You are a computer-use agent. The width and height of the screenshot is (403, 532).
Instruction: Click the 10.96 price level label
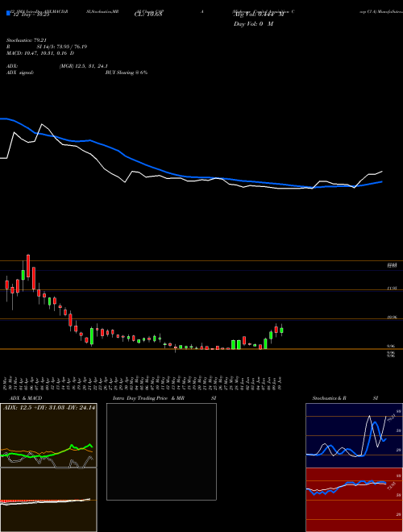(x=392, y=318)
